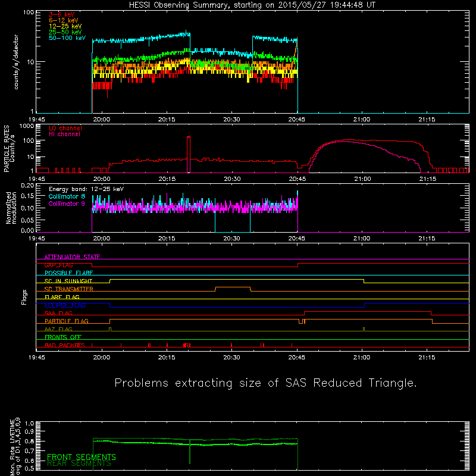Image resolution: width=476 pixels, height=476 pixels.
Task: Click the BAD_PACKETS flag label
Action: (x=65, y=346)
